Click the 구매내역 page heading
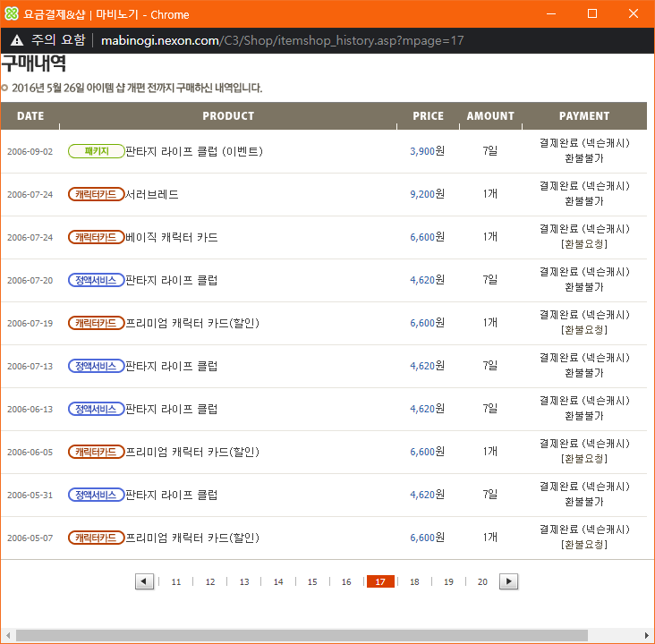The height and width of the screenshot is (644, 655). pyautogui.click(x=33, y=64)
